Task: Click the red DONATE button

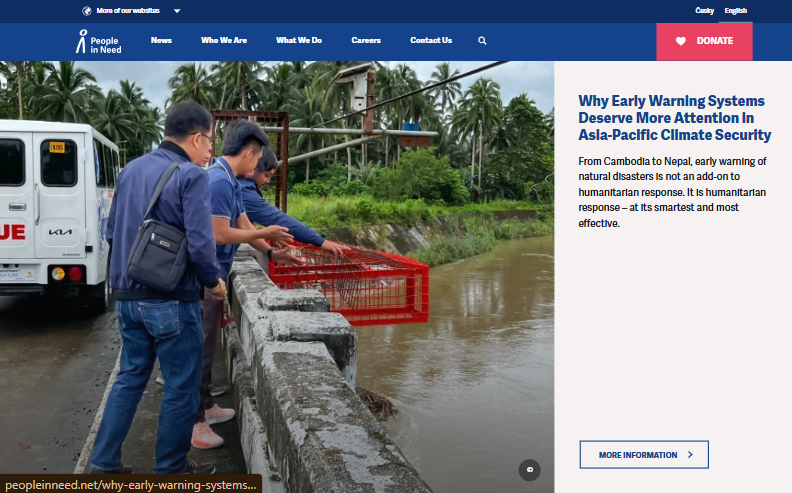Action: coord(704,41)
